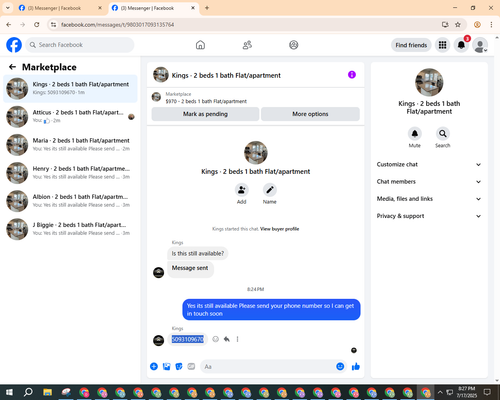Open the Facebook apps grid menu
The image size is (500, 400).
[x=442, y=45]
